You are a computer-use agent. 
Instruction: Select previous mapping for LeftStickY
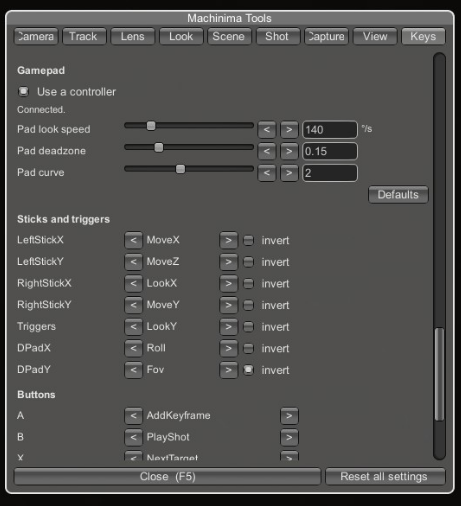(x=133, y=262)
